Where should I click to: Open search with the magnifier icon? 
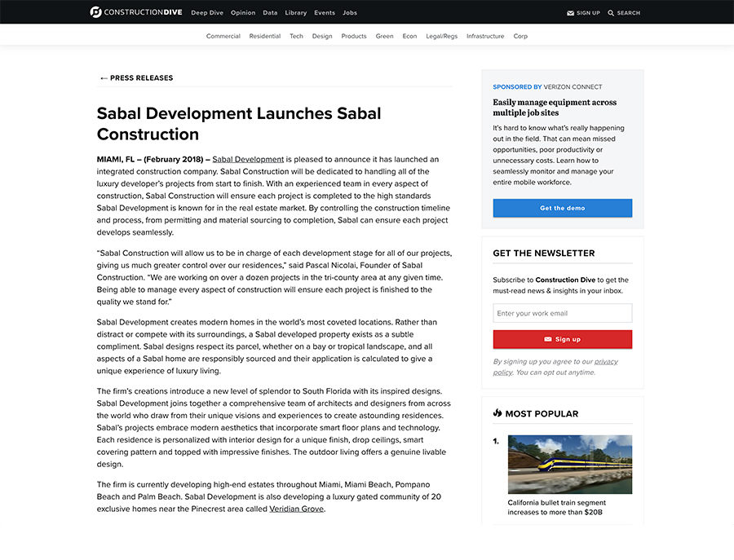click(610, 13)
